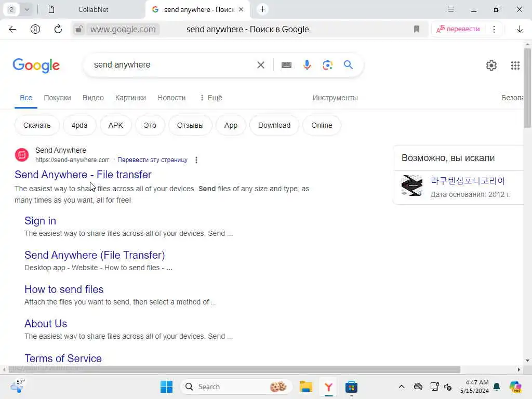Switch to the CollabNet tab
This screenshot has width=532, height=399.
(x=94, y=9)
